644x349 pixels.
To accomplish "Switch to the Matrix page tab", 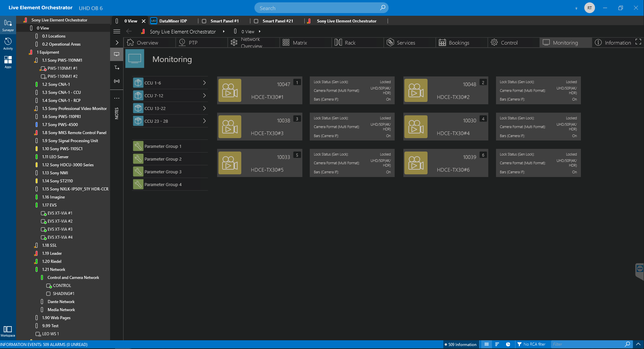I will point(306,43).
